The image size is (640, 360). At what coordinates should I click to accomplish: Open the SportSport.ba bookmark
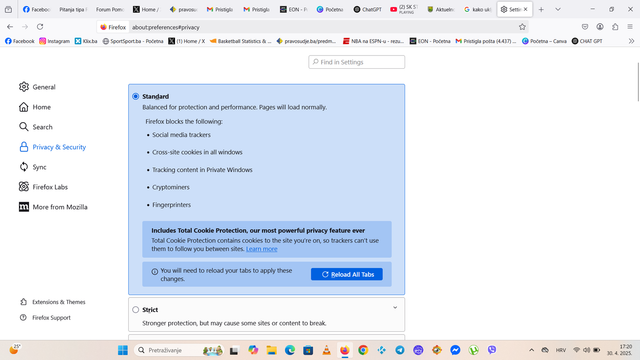tap(133, 41)
